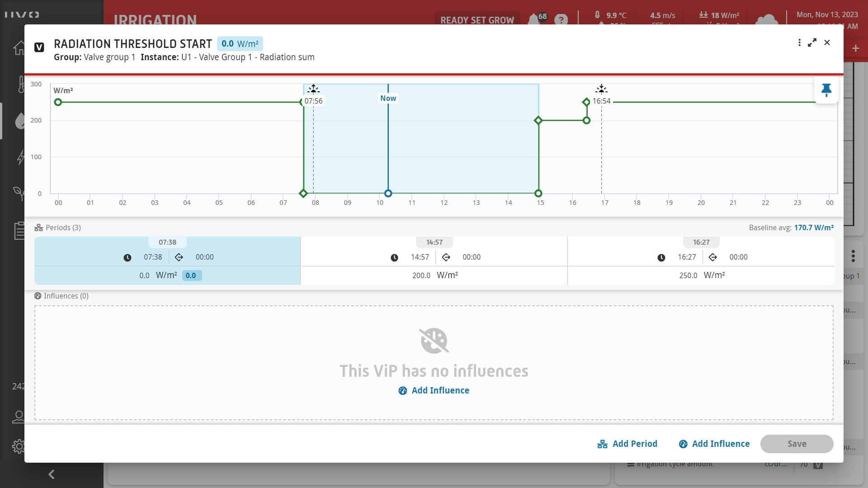Click the sunrise marker at 07:56
Image resolution: width=868 pixels, height=488 pixels.
click(313, 89)
